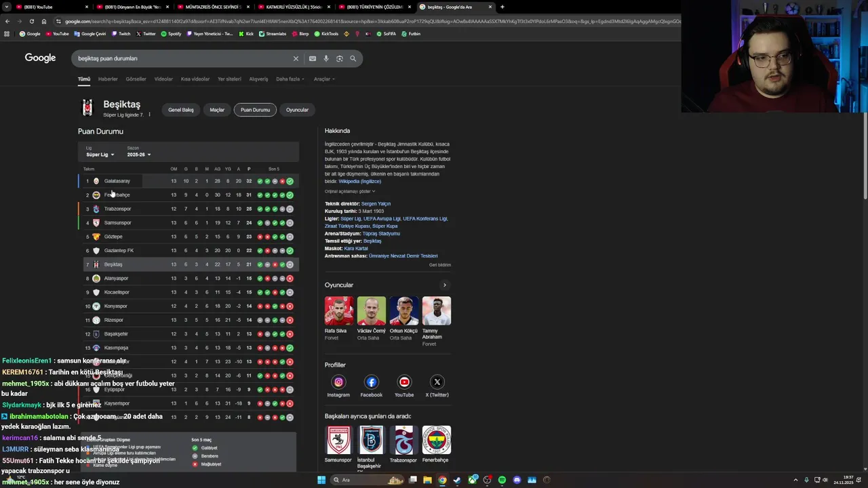This screenshot has height=488, width=868.
Task: Switch to the Kısa videolar tab
Action: point(195,79)
